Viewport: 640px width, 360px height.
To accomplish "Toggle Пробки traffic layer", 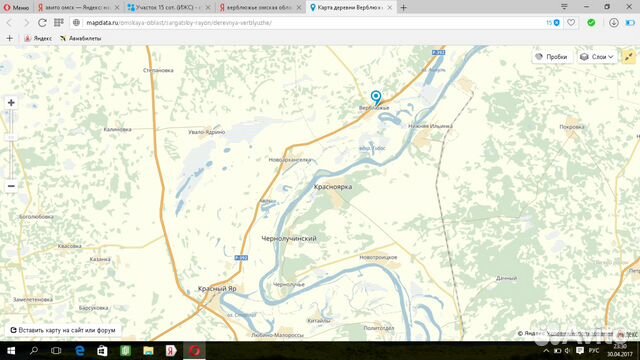I will click(552, 57).
